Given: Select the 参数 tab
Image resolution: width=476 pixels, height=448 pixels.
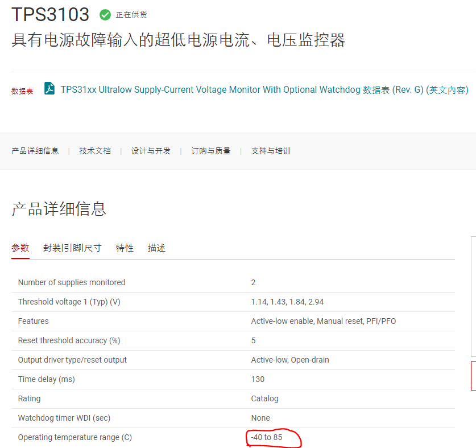Looking at the screenshot, I should click(x=20, y=248).
